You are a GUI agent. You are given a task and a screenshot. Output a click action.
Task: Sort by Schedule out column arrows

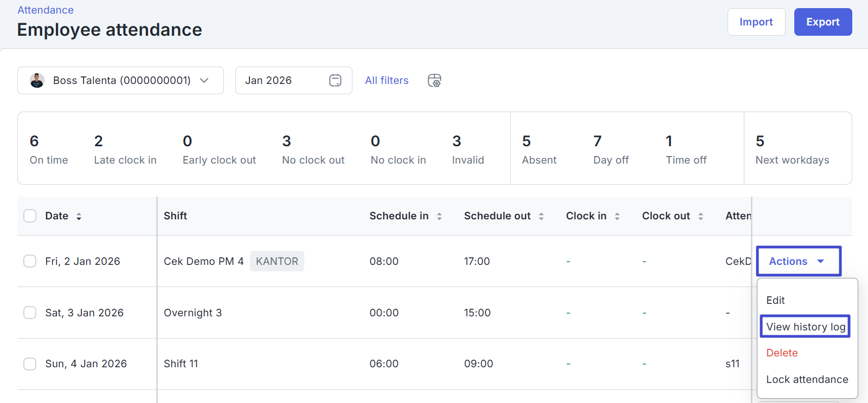(x=541, y=216)
